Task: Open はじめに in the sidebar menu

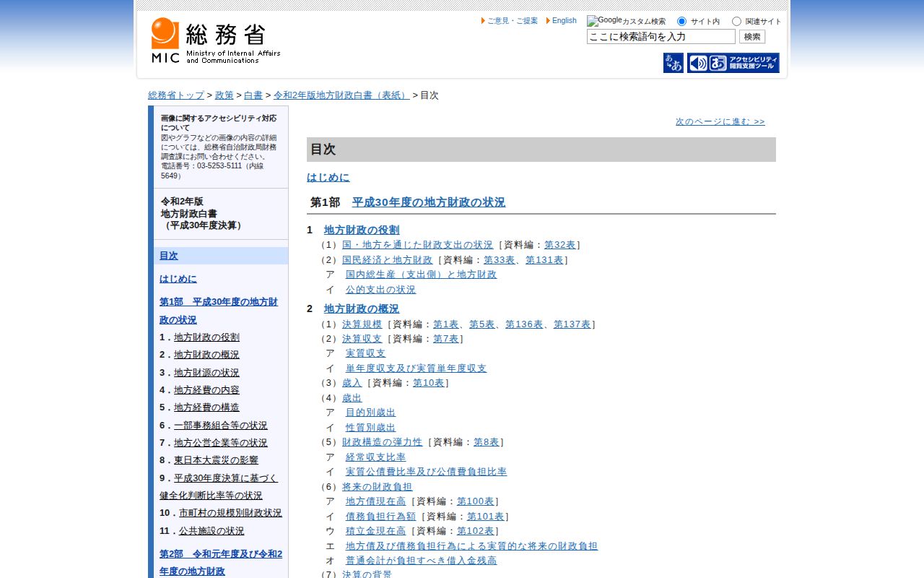Action: coord(178,279)
